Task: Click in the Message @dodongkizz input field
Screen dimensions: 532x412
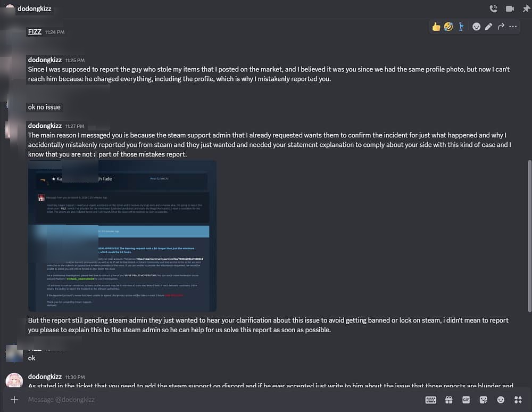Action: (x=213, y=399)
